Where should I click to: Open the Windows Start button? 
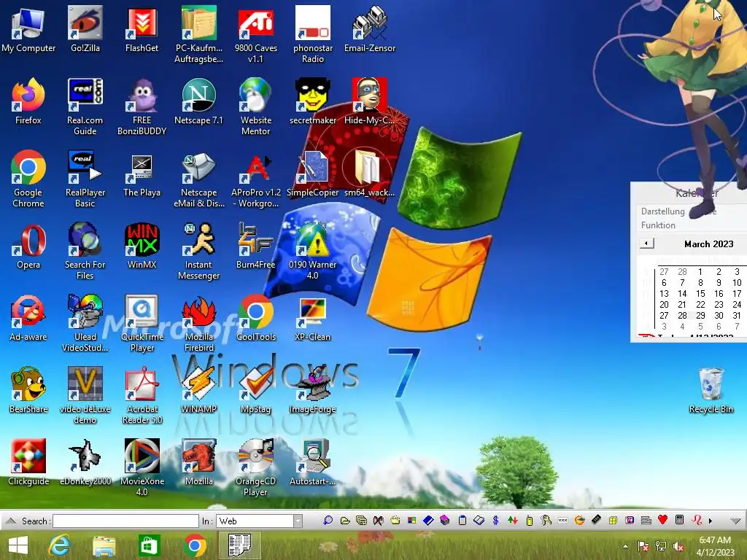(18, 545)
